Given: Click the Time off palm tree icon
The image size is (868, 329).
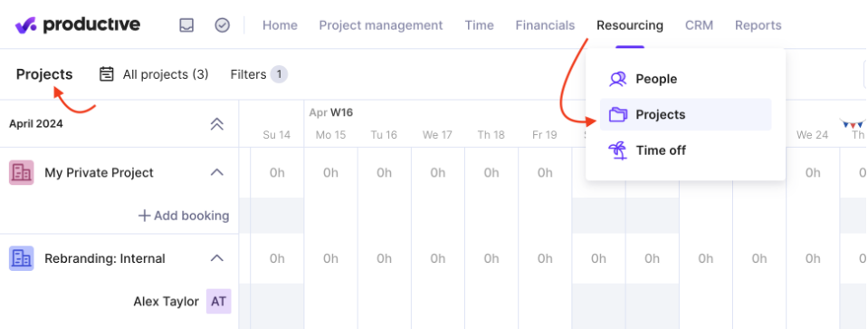Looking at the screenshot, I should pos(618,150).
